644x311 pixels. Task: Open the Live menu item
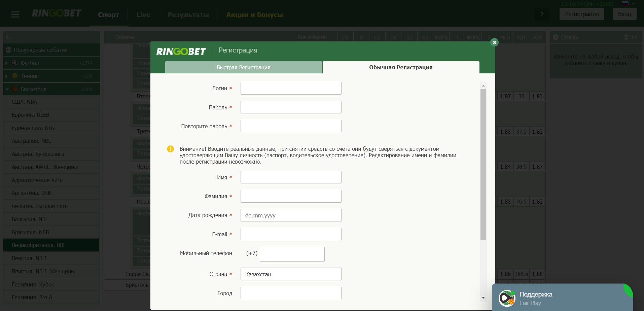[143, 15]
